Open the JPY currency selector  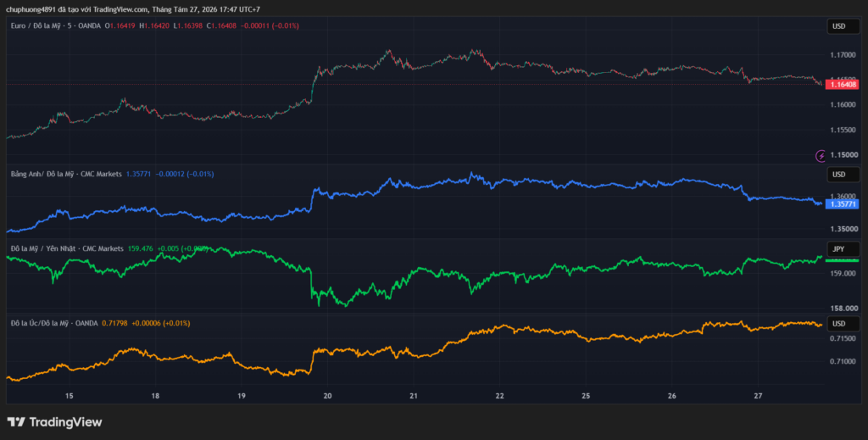(843, 249)
